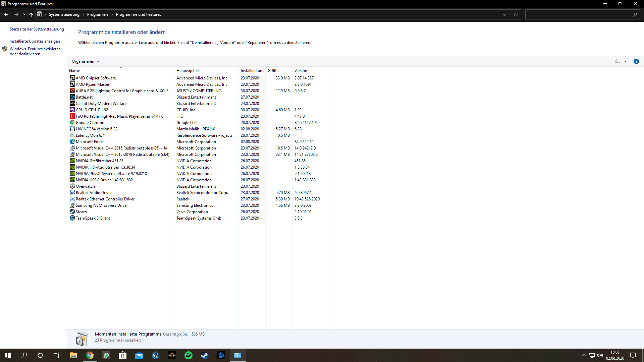Select the FiiO Music Player icon

point(72,116)
